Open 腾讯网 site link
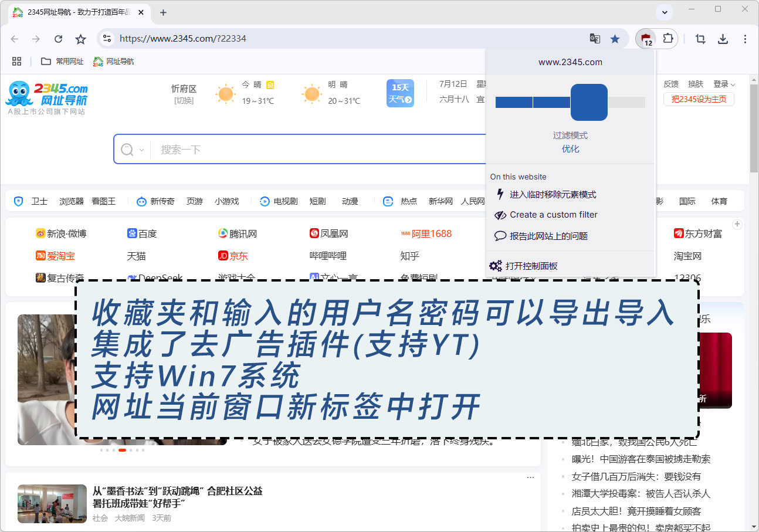The height and width of the screenshot is (532, 759). pyautogui.click(x=238, y=233)
